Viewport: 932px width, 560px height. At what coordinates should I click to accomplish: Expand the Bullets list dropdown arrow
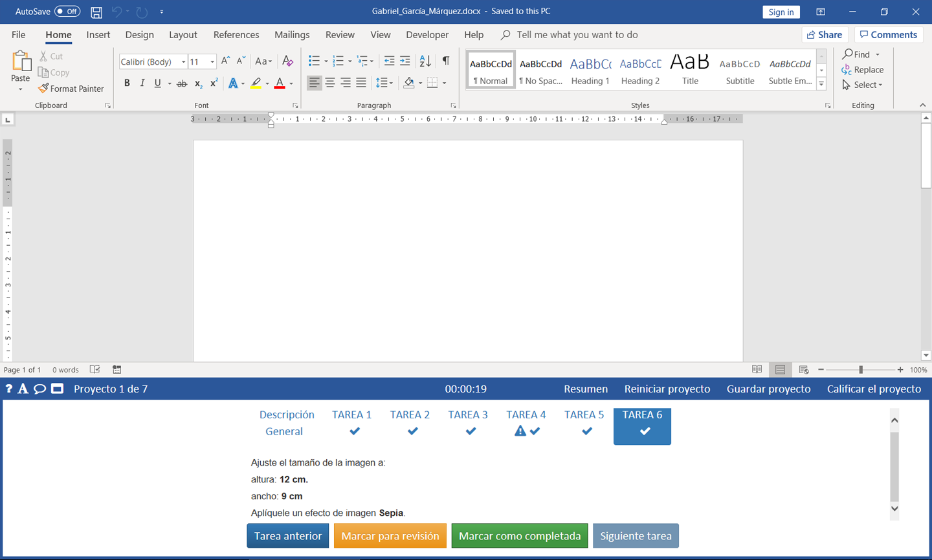(326, 61)
